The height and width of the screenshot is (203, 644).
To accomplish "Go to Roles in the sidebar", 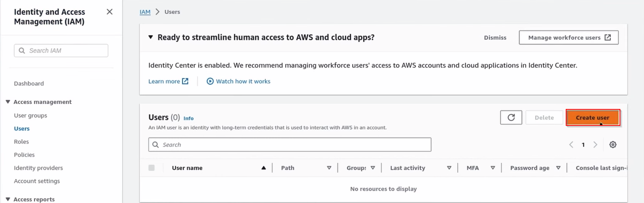I will tap(21, 141).
